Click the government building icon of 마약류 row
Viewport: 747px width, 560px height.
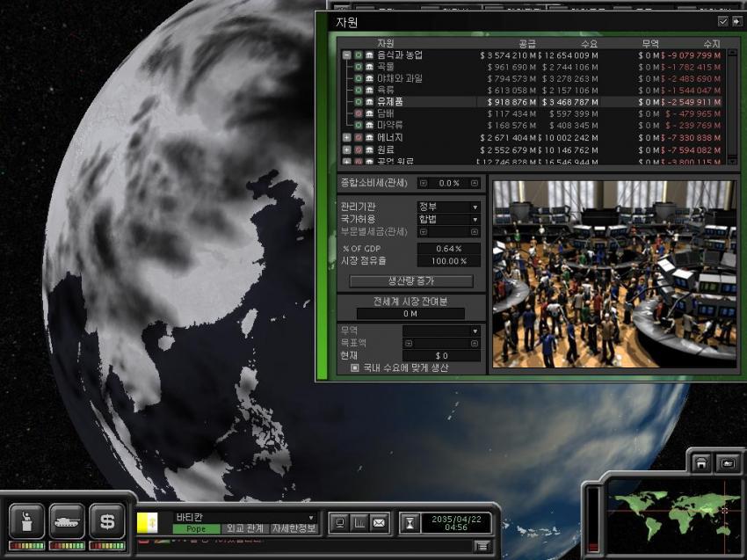(370, 125)
